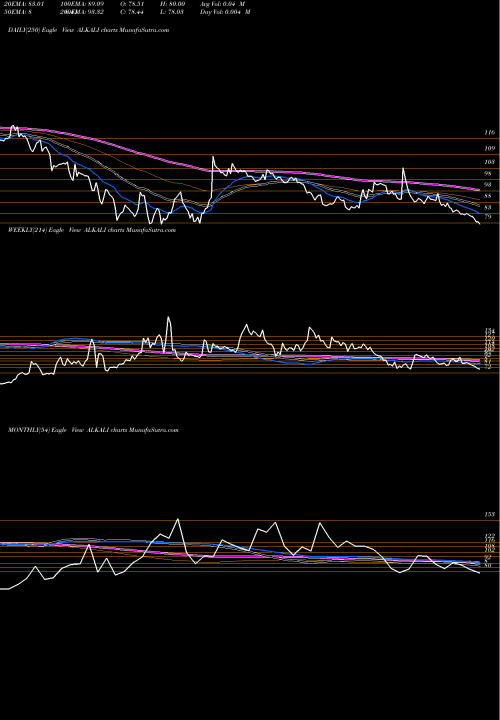Click the MONTHLY(54) Eagle View chart title

[x=93, y=430]
